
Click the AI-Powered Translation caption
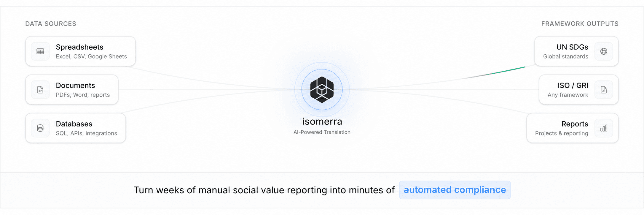coord(322,132)
